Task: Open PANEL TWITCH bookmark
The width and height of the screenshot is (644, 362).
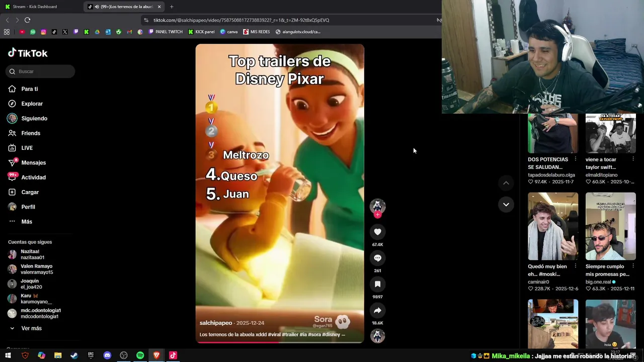Action: pos(166,32)
